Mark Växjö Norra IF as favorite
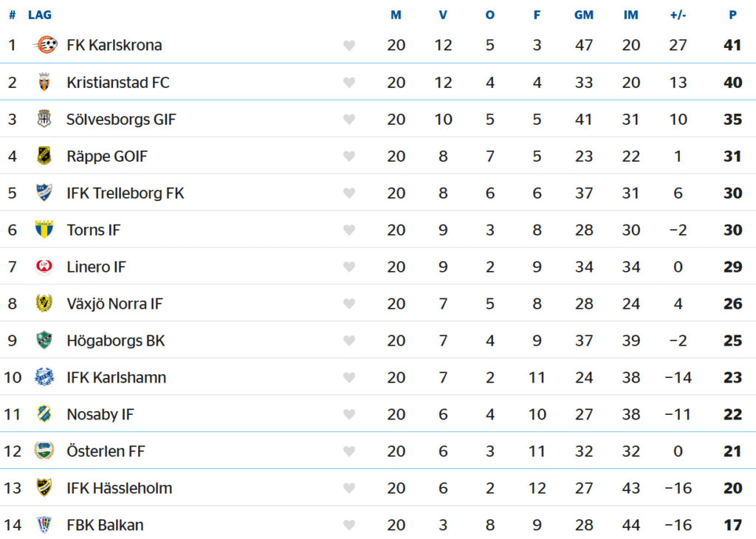 [349, 304]
